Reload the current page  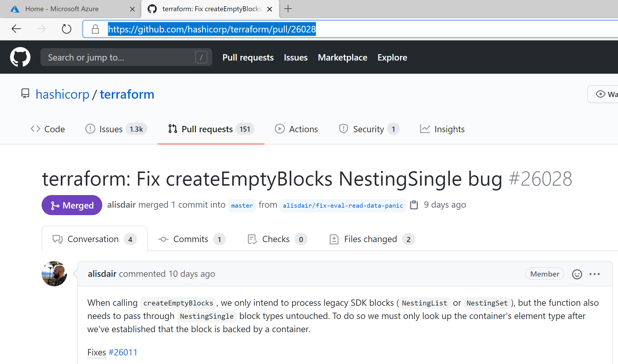(67, 29)
